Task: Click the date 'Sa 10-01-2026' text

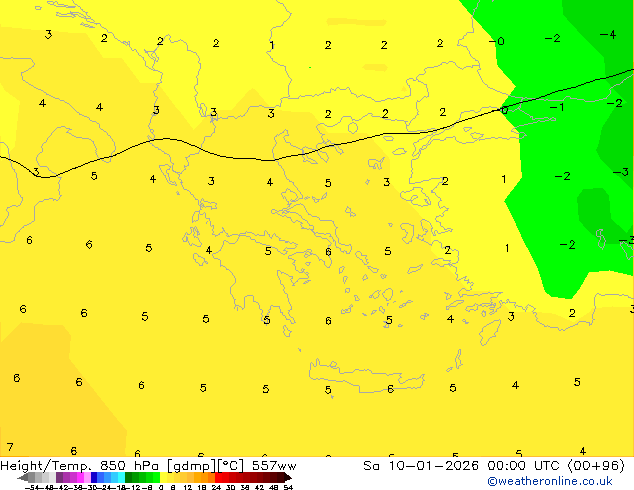Action: [x=421, y=466]
